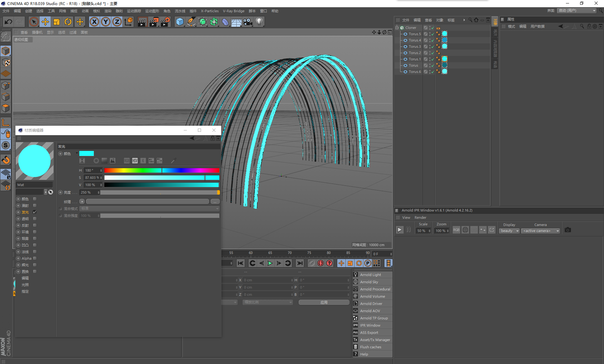This screenshot has width=604, height=364.
Task: Open the active camera dropdown
Action: pyautogui.click(x=540, y=231)
